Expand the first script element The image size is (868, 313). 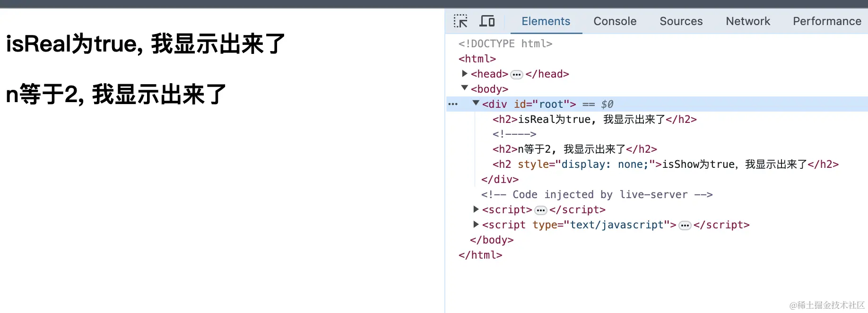(x=476, y=209)
